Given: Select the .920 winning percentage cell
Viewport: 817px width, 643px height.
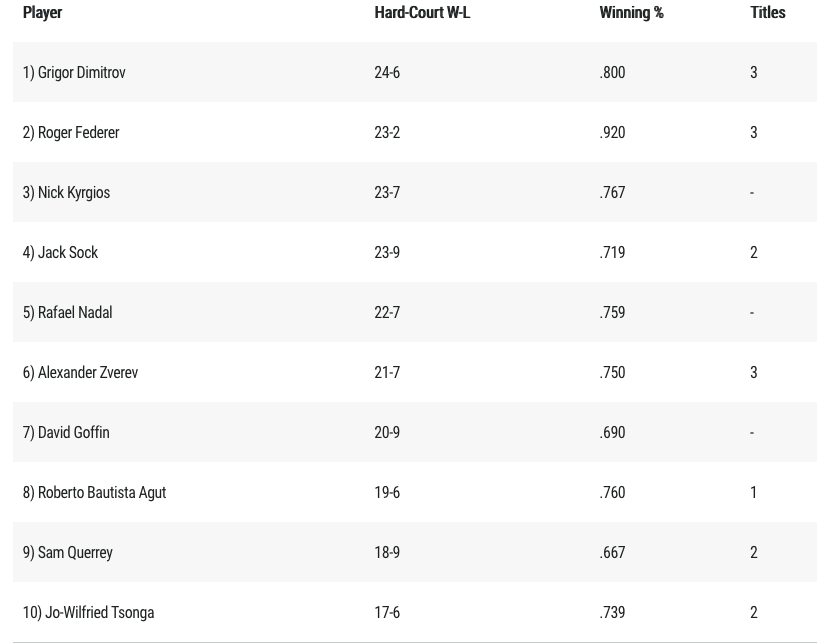Looking at the screenshot, I should coord(612,133).
